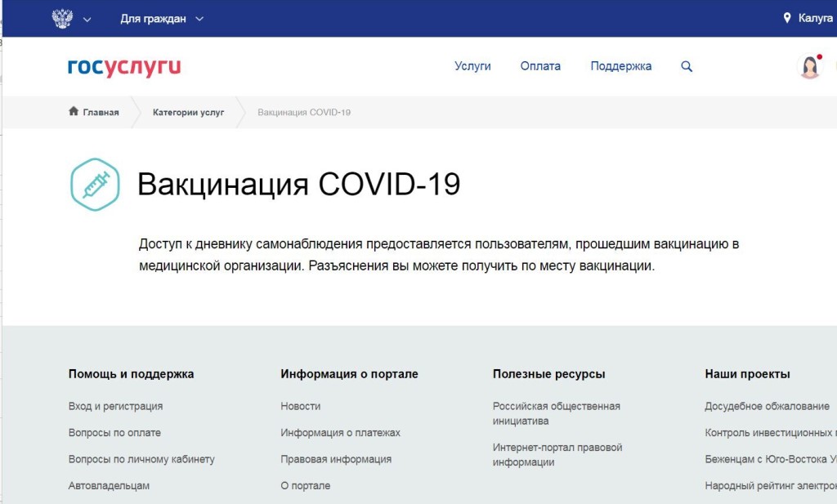Open 'Вопросы по оплате' link
The image size is (837, 504).
point(114,433)
